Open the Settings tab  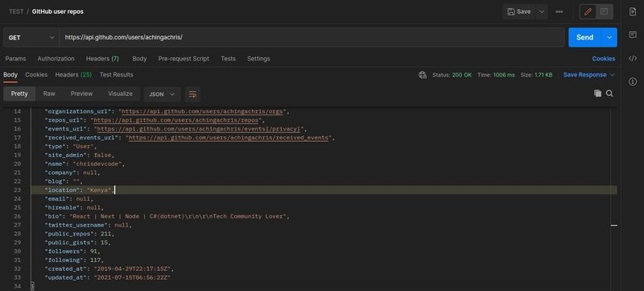pyautogui.click(x=258, y=59)
